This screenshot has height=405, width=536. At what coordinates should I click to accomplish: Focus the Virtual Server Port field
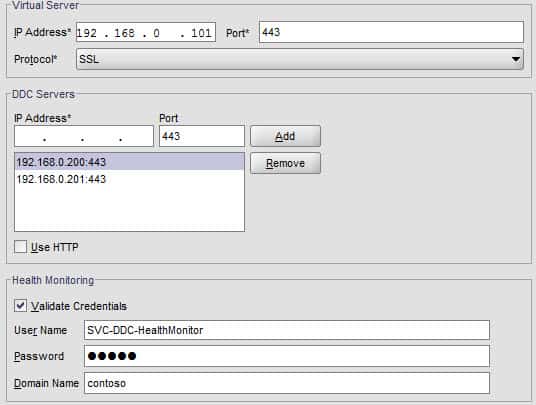tap(391, 32)
